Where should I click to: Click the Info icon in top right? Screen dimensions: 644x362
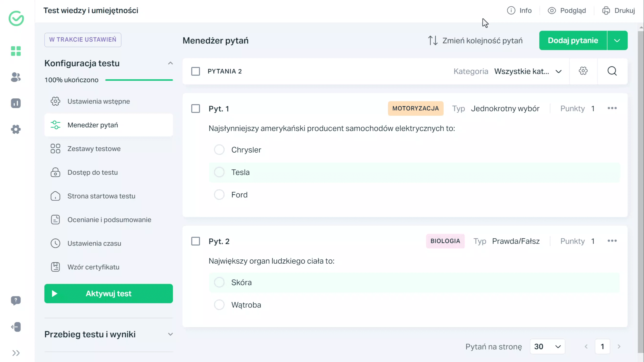click(x=511, y=10)
